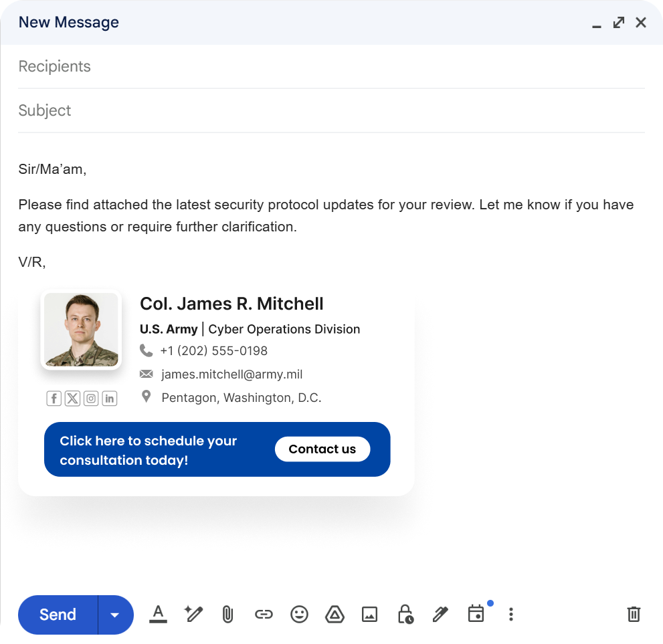Click into the Recipients field
This screenshot has width=663, height=644.
(x=331, y=66)
